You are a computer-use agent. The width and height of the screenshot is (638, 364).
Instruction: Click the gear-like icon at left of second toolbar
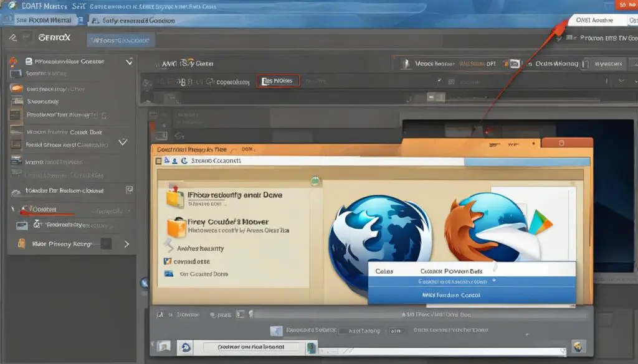tap(147, 83)
